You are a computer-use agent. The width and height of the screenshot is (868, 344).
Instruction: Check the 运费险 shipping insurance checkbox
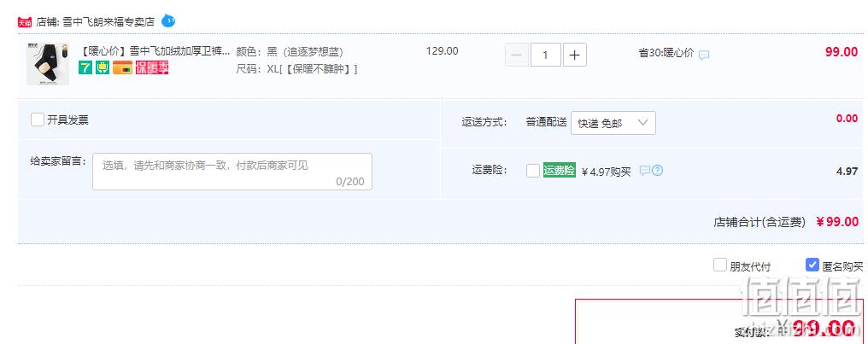click(x=533, y=171)
